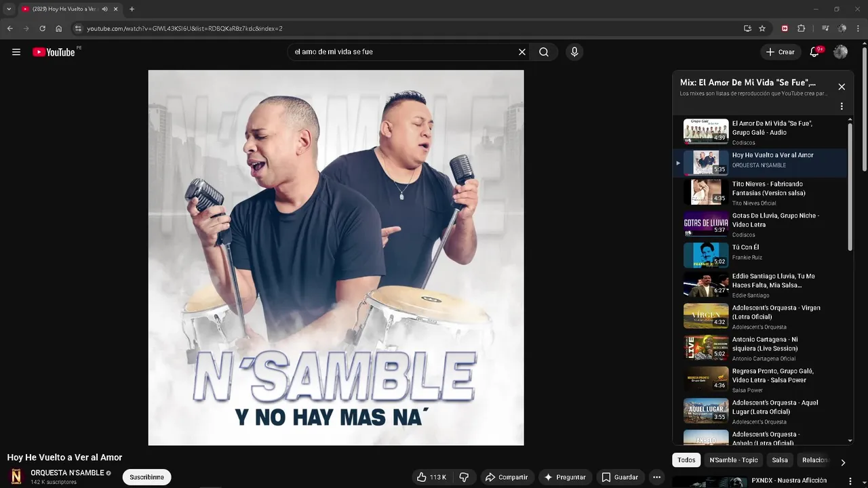868x488 pixels.
Task: Open more actions ellipsis beside Guardar
Action: pos(656,477)
